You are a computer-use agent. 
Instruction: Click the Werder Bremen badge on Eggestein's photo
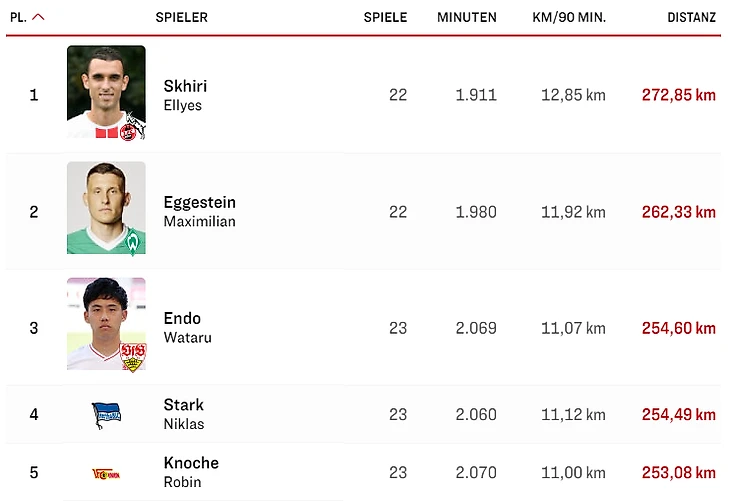132,242
